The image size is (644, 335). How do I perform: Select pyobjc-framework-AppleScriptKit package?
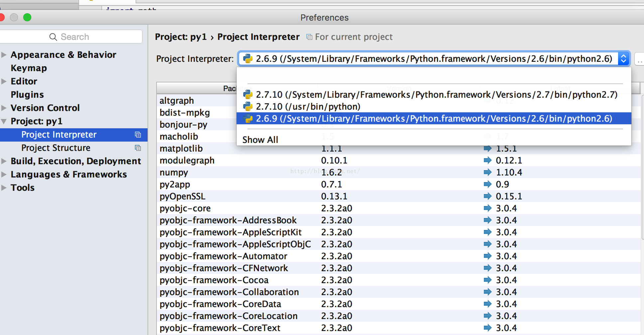pyautogui.click(x=399, y=232)
